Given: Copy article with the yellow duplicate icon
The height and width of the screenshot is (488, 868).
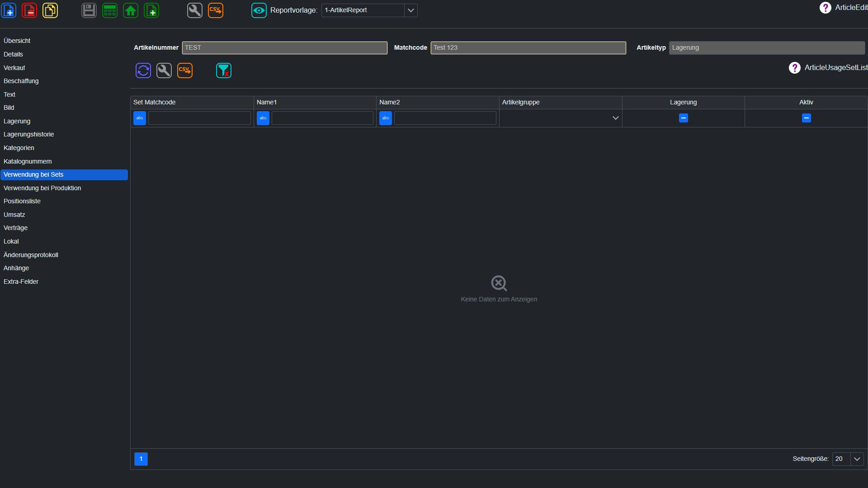Looking at the screenshot, I should 50,10.
